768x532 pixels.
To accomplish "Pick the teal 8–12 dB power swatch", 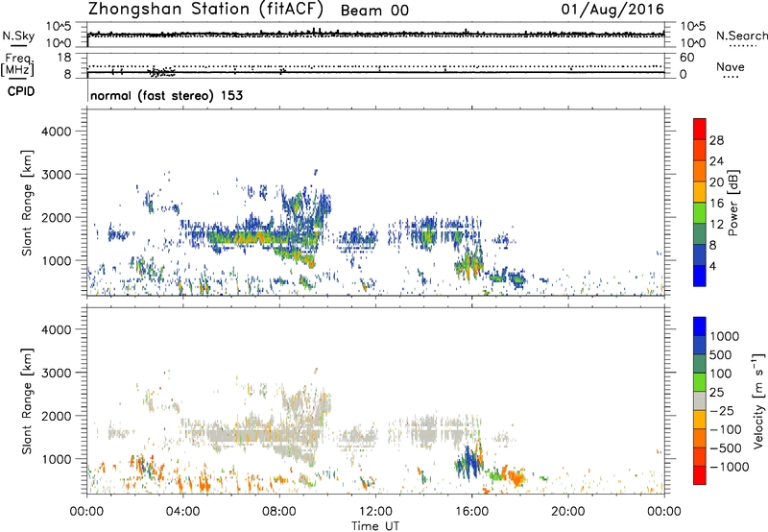I will click(x=700, y=234).
